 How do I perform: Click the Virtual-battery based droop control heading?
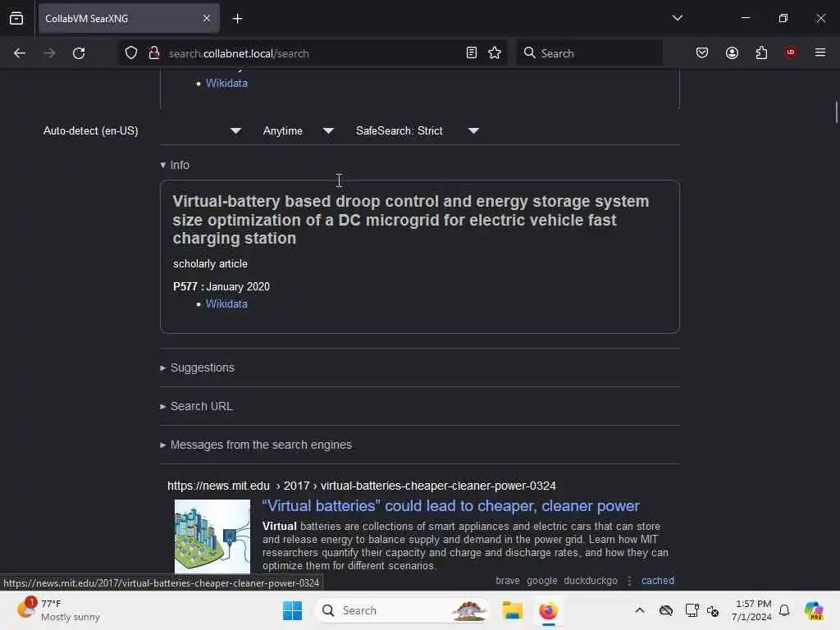click(411, 220)
